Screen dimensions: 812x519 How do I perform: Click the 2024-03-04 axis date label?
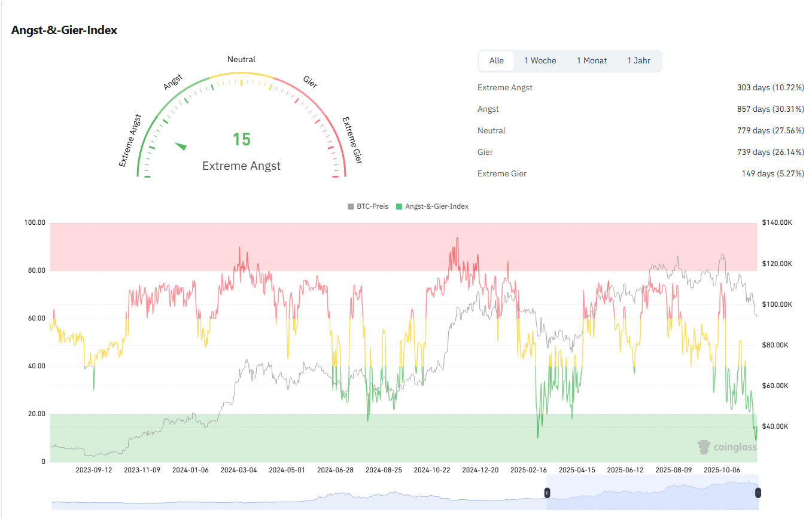[239, 470]
